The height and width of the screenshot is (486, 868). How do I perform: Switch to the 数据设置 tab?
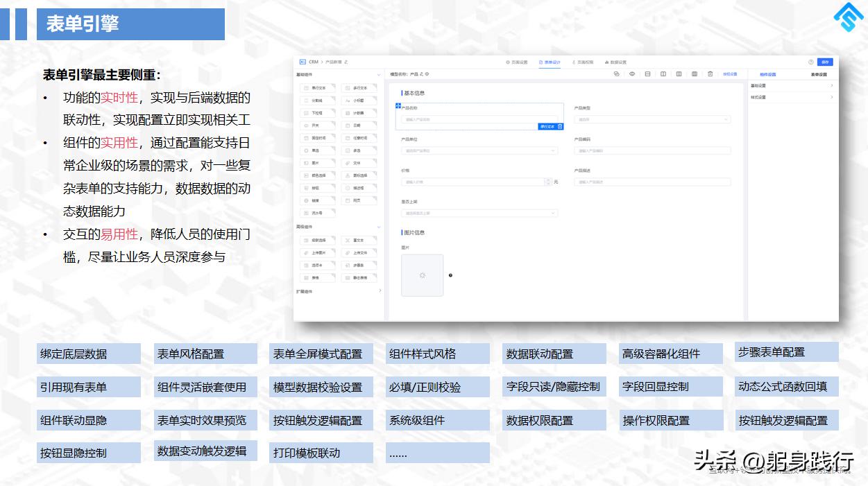tap(615, 62)
